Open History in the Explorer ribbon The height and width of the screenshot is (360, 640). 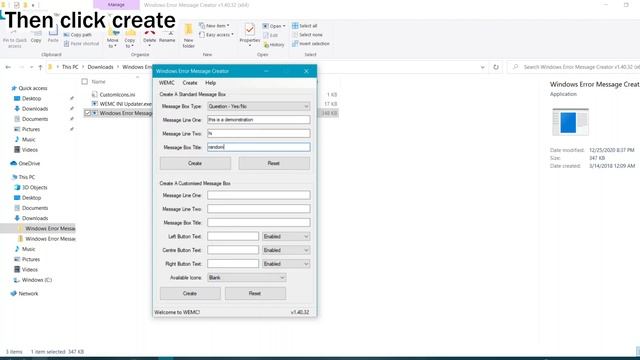click(x=274, y=44)
